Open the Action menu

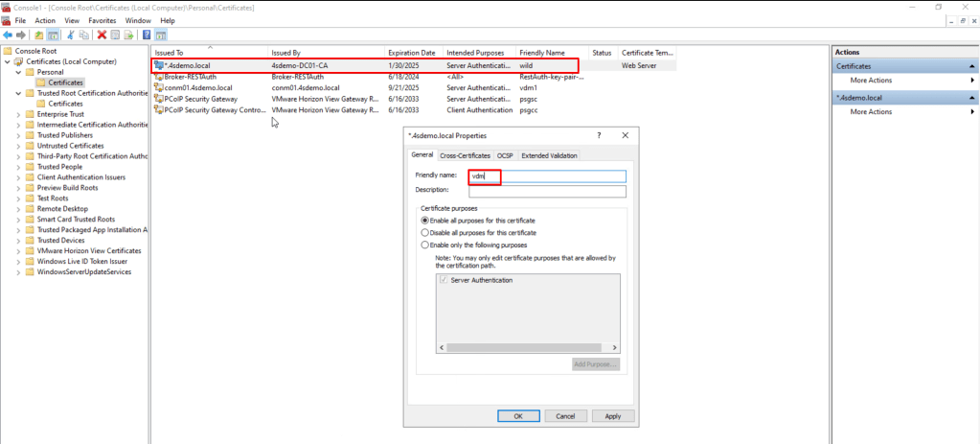click(45, 20)
